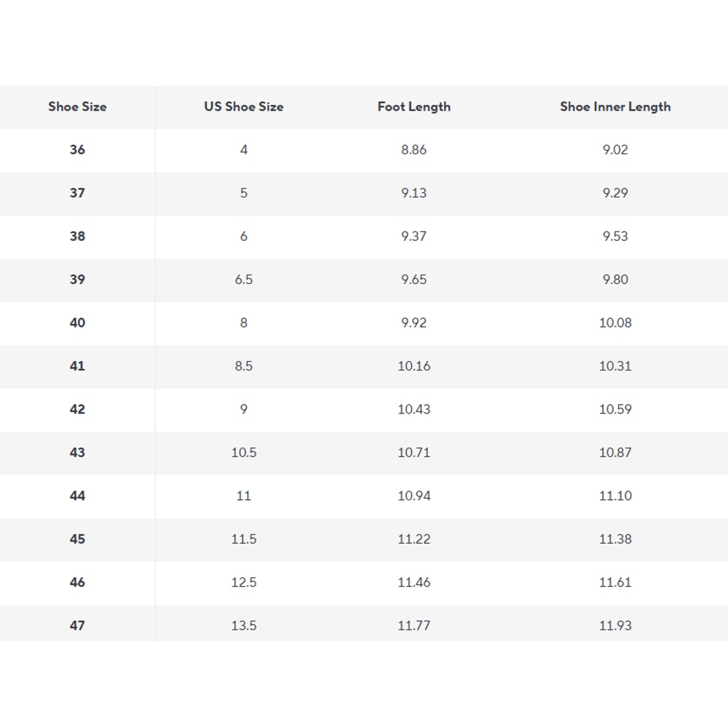Click the US Shoe Size column header
Viewport: 728px width, 728px height.
click(243, 107)
